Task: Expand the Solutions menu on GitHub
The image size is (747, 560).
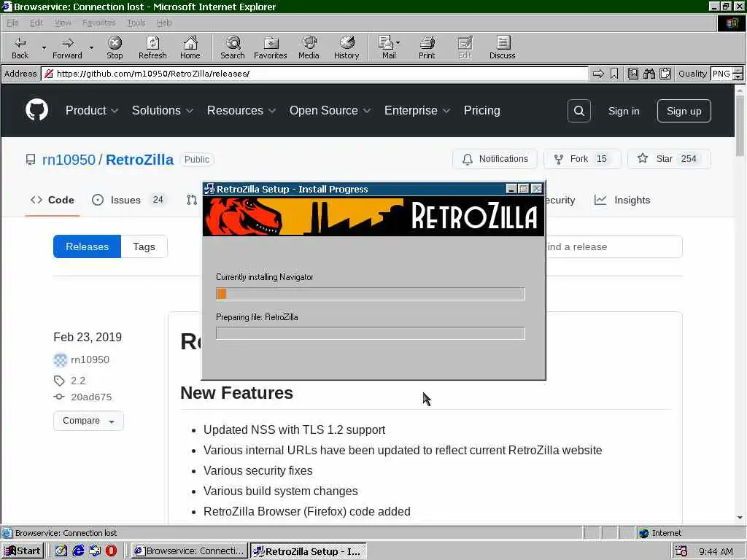Action: click(x=163, y=111)
